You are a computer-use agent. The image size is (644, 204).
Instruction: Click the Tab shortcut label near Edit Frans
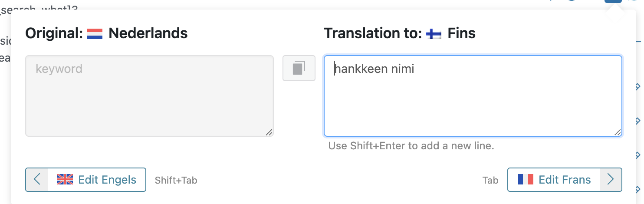click(x=490, y=180)
